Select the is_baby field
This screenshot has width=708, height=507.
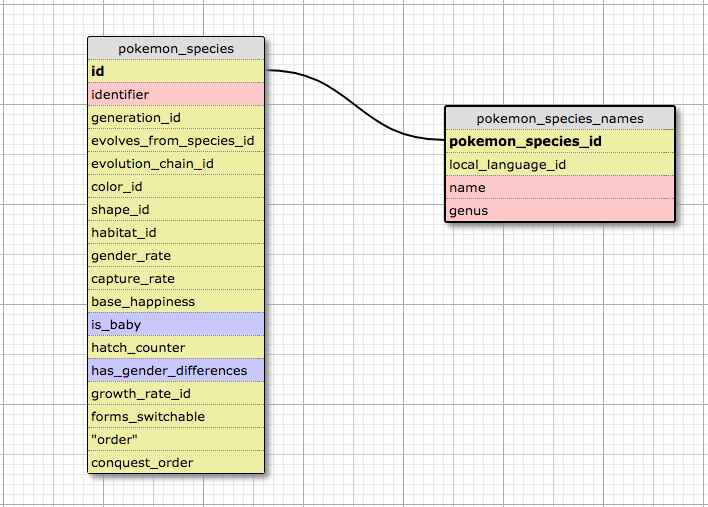pyautogui.click(x=176, y=325)
